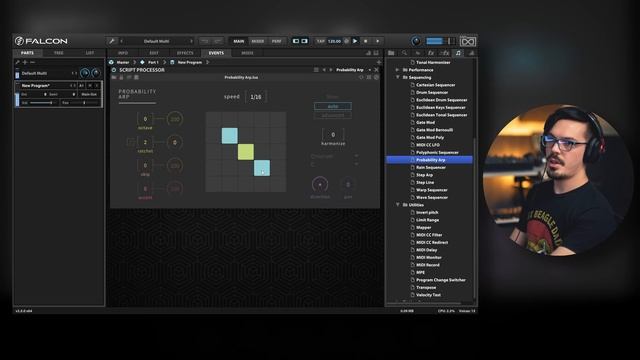Close the Script Processor module
The image size is (640, 360).
point(376,70)
